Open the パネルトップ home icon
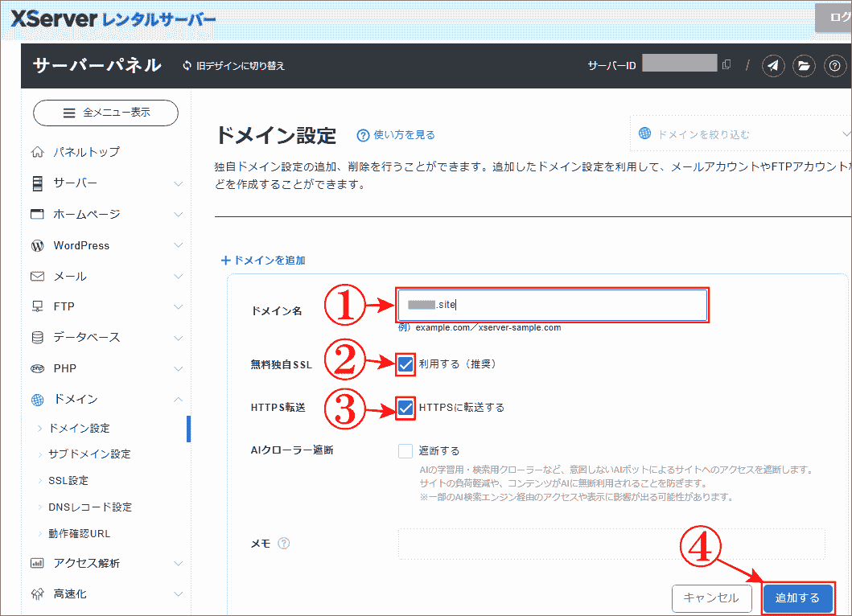This screenshot has height=616, width=852. (x=39, y=150)
